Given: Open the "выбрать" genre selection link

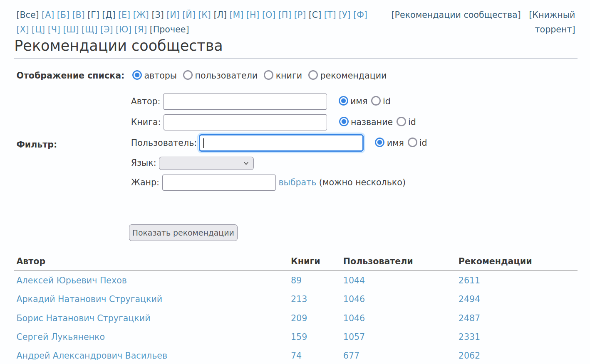Looking at the screenshot, I should click(x=297, y=182).
